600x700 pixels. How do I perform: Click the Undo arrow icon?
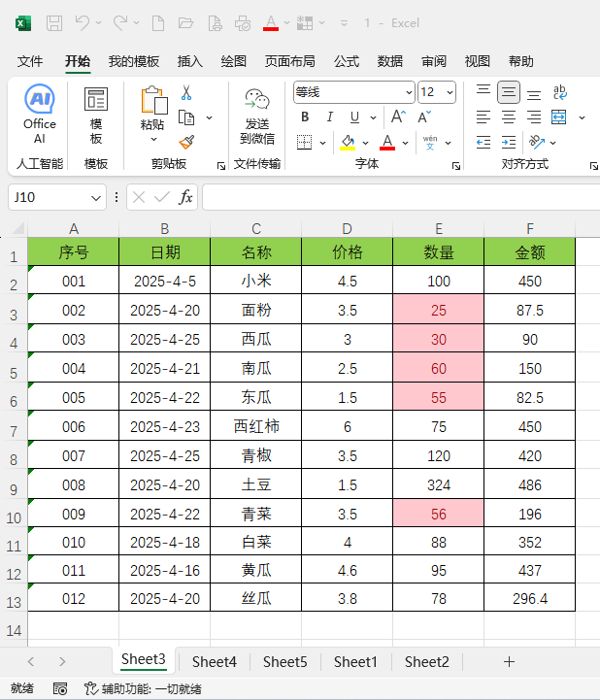83,22
